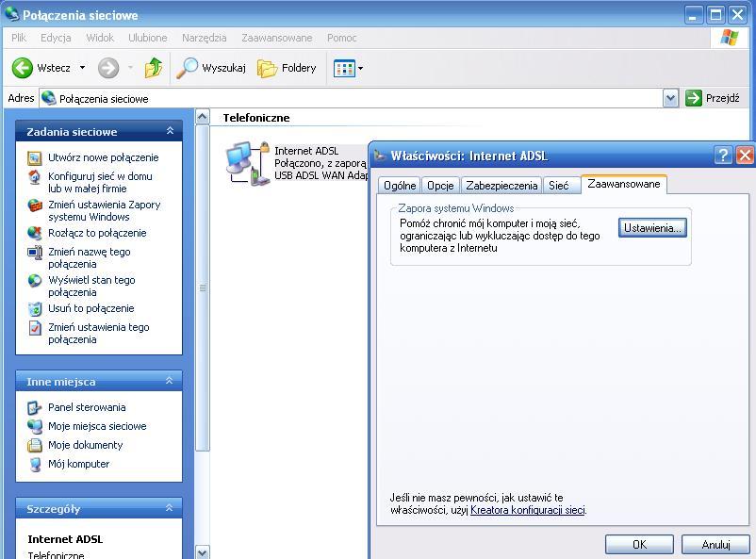The width and height of the screenshot is (756, 559).
Task: Switch to the Opcje tab
Action: coord(440,186)
